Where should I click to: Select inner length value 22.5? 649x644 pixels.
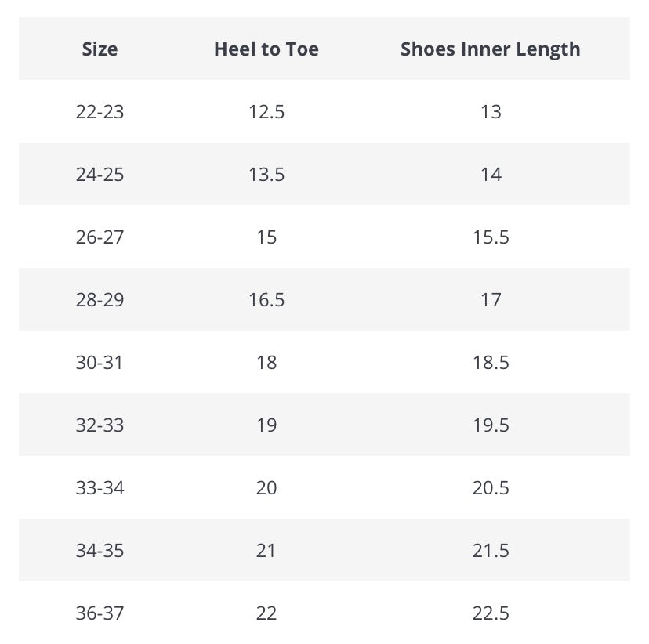coord(491,613)
